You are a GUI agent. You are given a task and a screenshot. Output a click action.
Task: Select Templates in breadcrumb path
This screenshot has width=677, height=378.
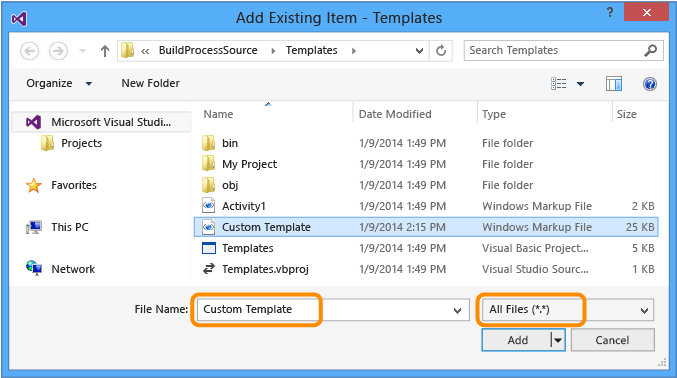311,50
